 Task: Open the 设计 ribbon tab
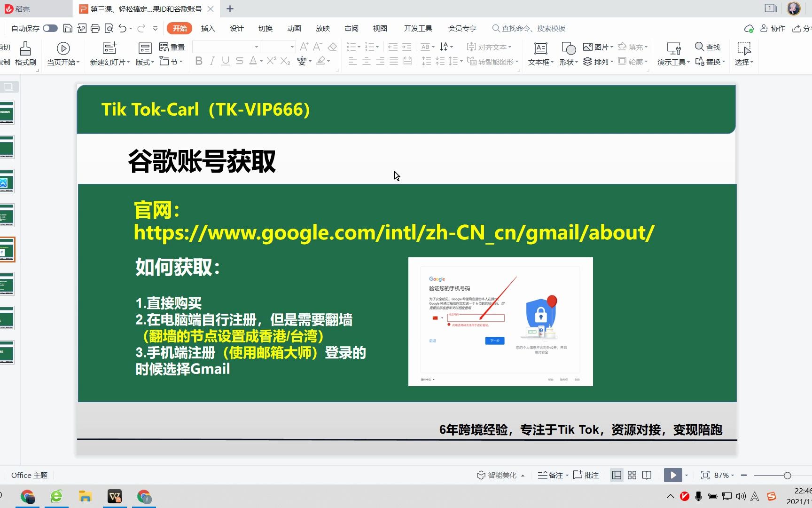(236, 28)
